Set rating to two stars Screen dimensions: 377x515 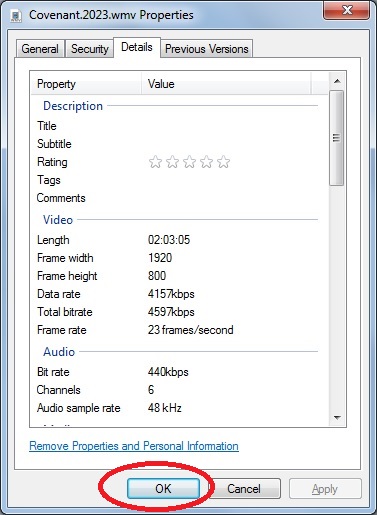[x=172, y=162]
